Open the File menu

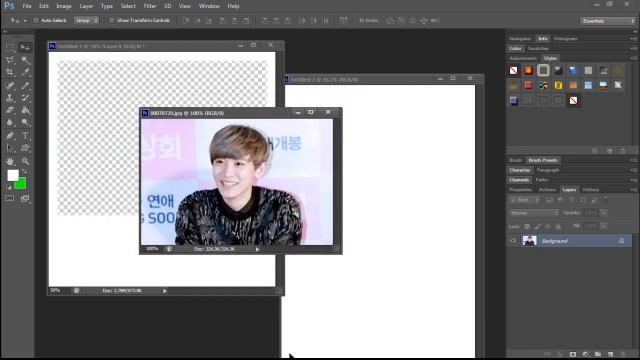click(27, 6)
